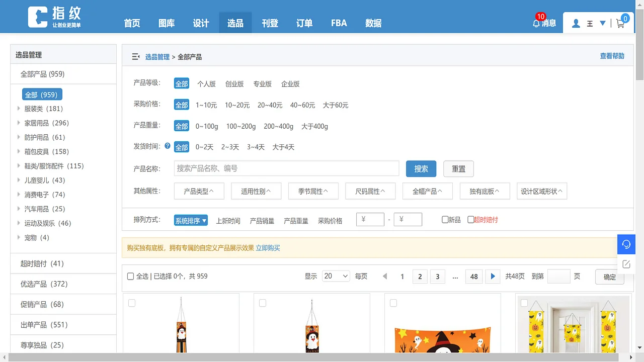The height and width of the screenshot is (362, 644).
Task: Click the 立即购买 purchase link
Action: (x=268, y=248)
